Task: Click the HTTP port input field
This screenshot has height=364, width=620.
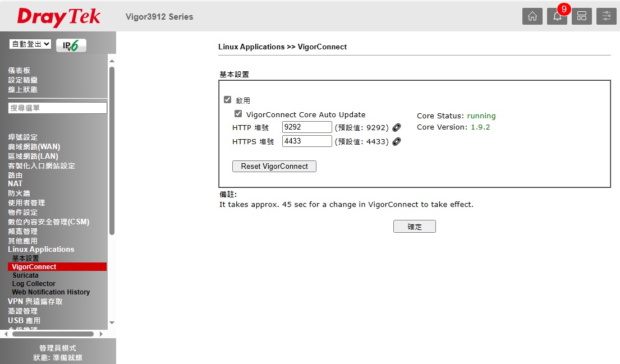Action: tap(307, 127)
